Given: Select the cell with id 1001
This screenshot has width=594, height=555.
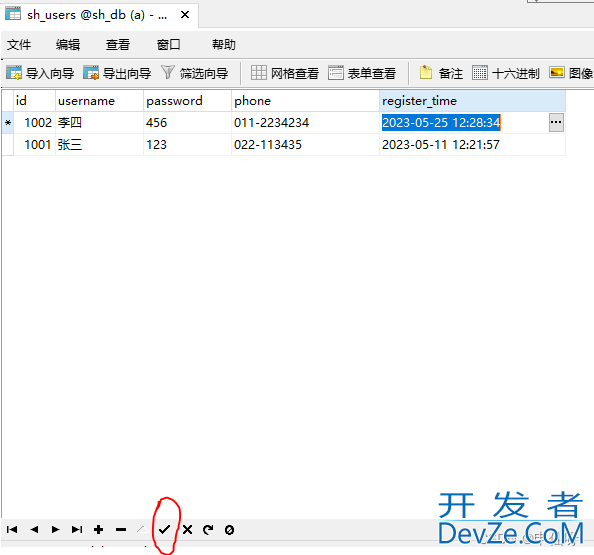Looking at the screenshot, I should [34, 145].
